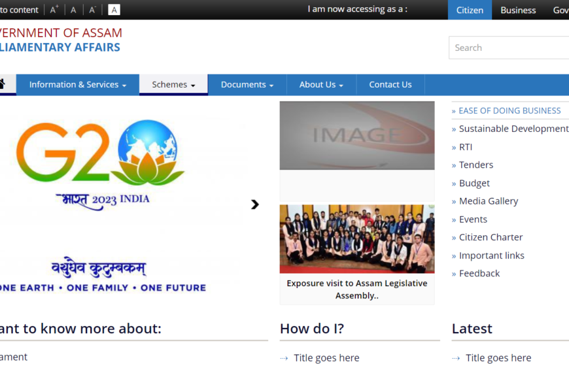Toggle high contrast with white A box
569x392 pixels.
pyautogui.click(x=114, y=10)
